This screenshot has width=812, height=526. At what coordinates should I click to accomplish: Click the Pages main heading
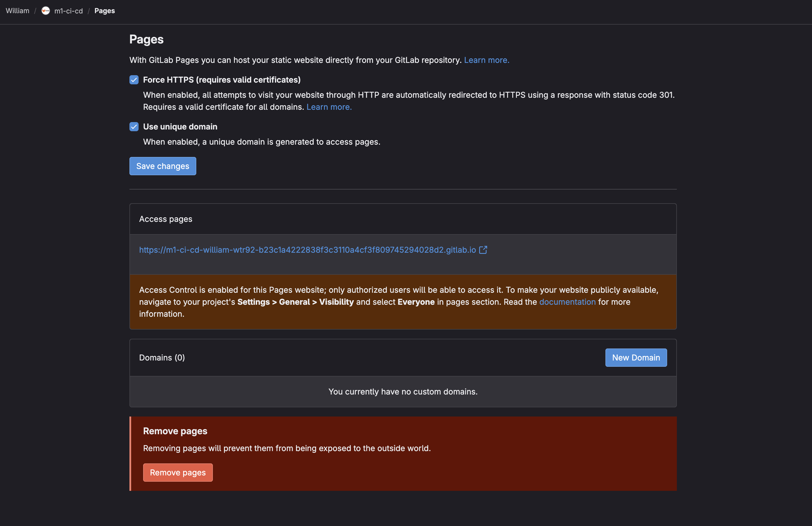[146, 39]
